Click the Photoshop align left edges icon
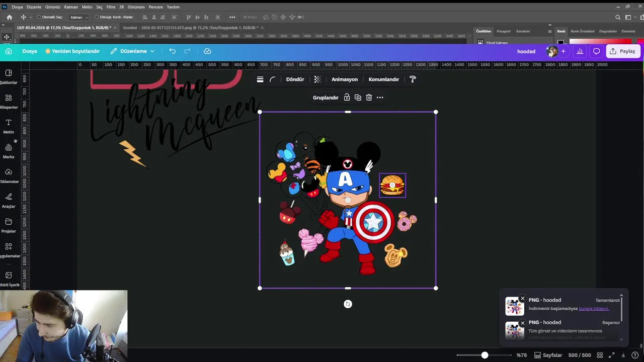Image resolution: width=644 pixels, height=362 pixels. point(144,17)
